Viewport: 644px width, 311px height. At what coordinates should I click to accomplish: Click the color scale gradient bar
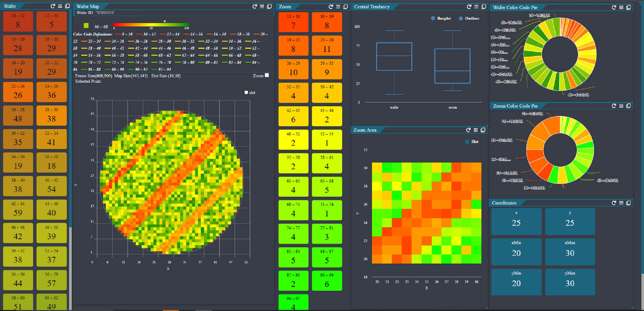[151, 25]
